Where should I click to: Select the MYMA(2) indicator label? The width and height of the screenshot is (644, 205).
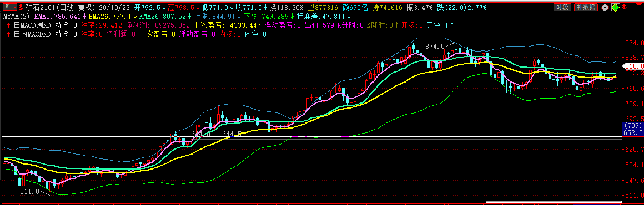pyautogui.click(x=16, y=17)
